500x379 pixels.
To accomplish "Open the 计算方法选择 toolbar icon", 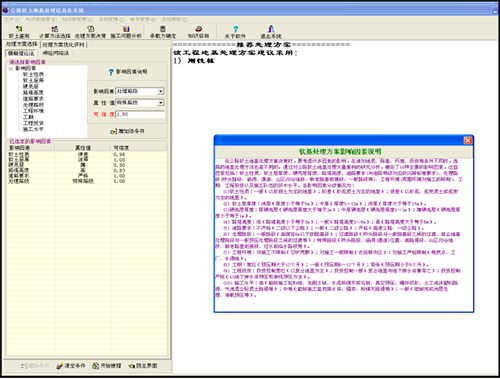I will tap(55, 32).
